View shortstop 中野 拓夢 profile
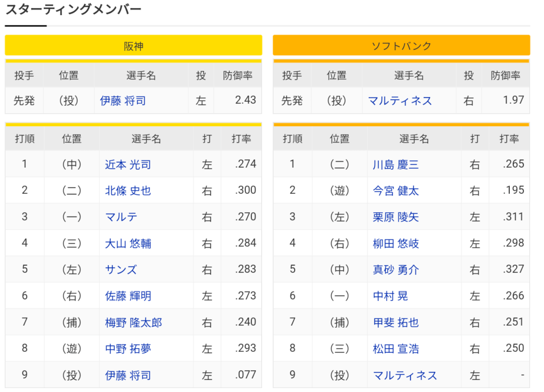Image resolution: width=544 pixels, height=392 pixels. click(128, 348)
